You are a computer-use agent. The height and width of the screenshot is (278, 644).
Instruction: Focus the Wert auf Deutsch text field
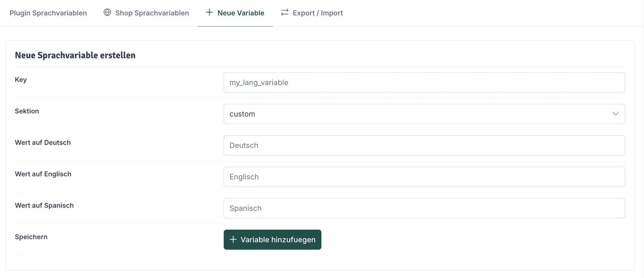pos(424,145)
